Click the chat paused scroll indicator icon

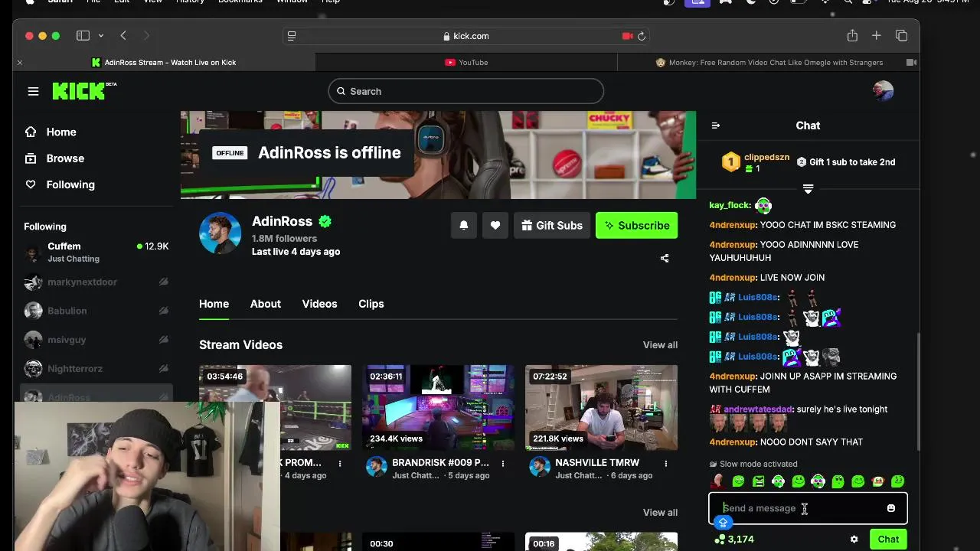click(808, 188)
